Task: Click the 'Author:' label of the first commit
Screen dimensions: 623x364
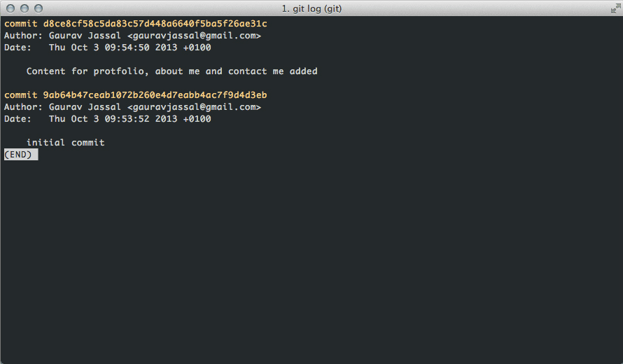Action: point(23,36)
